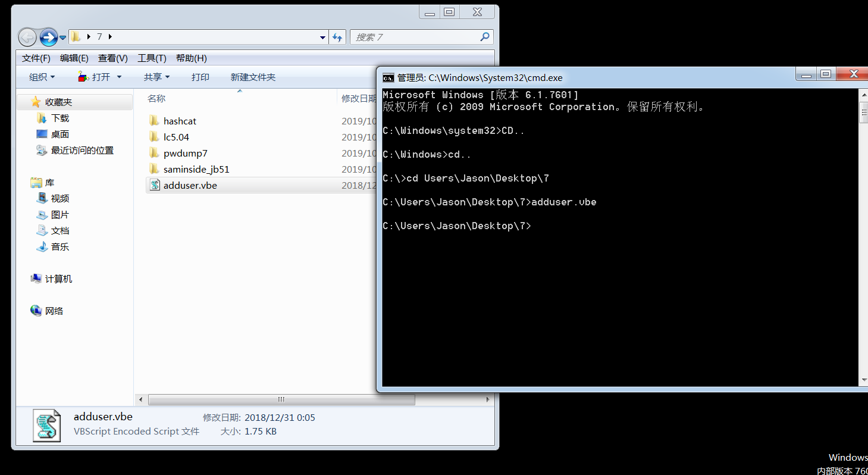Viewport: 868px width, 475px height.
Task: Select 计算机 in the navigation pane
Action: (58, 279)
